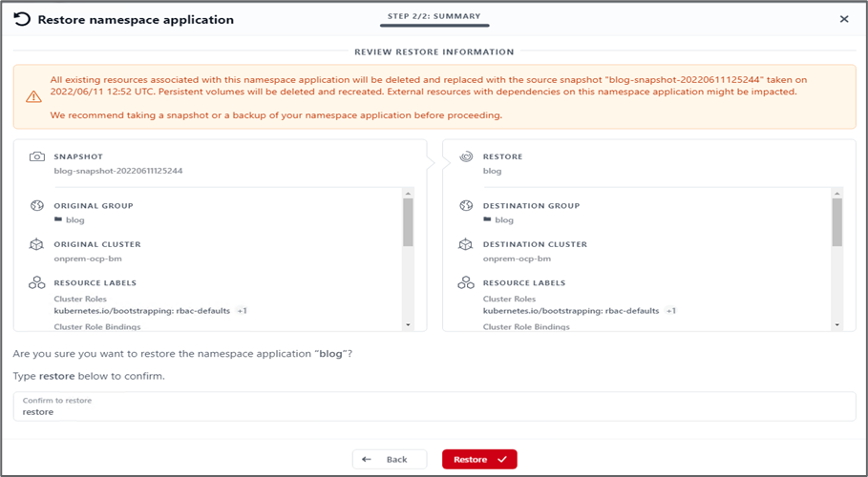Click the Original Group globe icon
Image resolution: width=868 pixels, height=477 pixels.
37,206
